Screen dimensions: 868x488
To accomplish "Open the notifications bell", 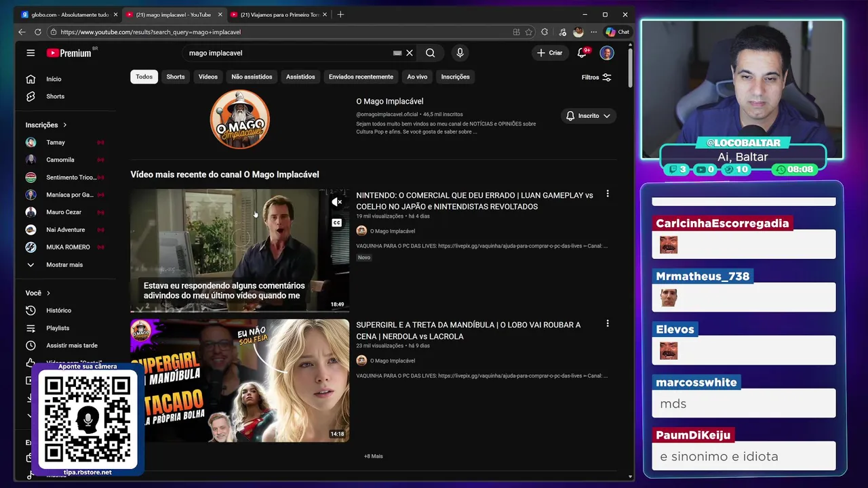I will pos(582,53).
